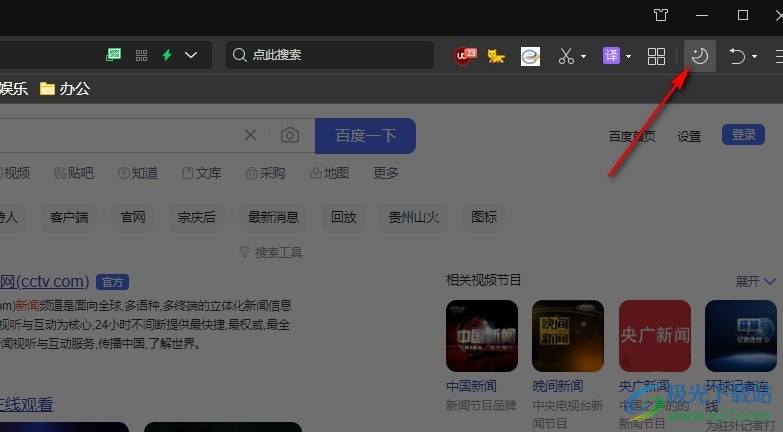Screen dimensions: 783x432
Task: Select the 回放 suggestion chip
Action: [344, 217]
